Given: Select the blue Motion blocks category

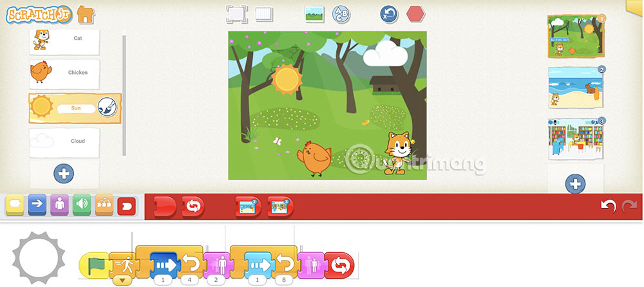Looking at the screenshot, I should [37, 205].
